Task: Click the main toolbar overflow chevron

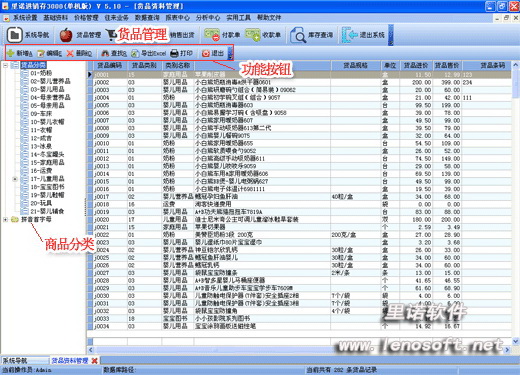Action: [391, 35]
